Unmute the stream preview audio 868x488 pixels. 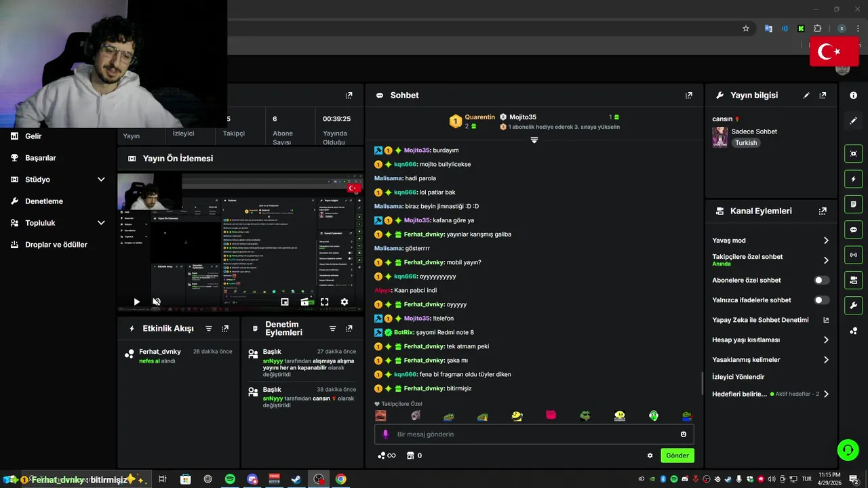157,302
